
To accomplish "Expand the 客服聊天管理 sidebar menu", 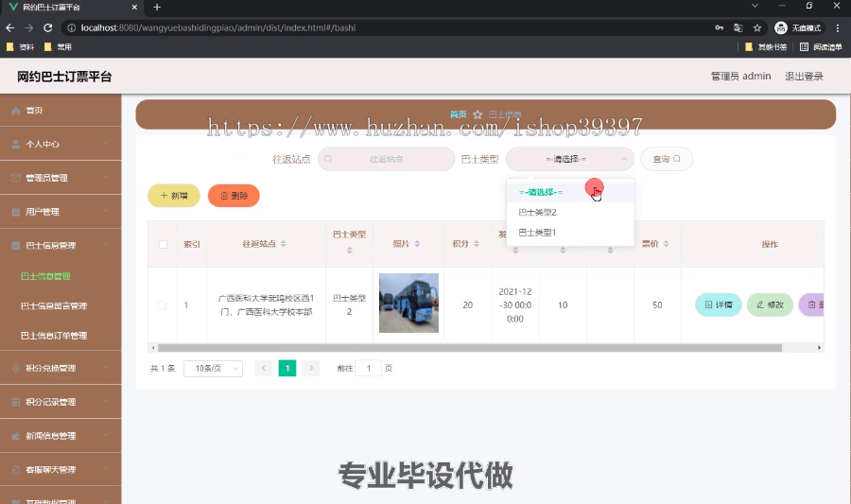I will 61,469.
